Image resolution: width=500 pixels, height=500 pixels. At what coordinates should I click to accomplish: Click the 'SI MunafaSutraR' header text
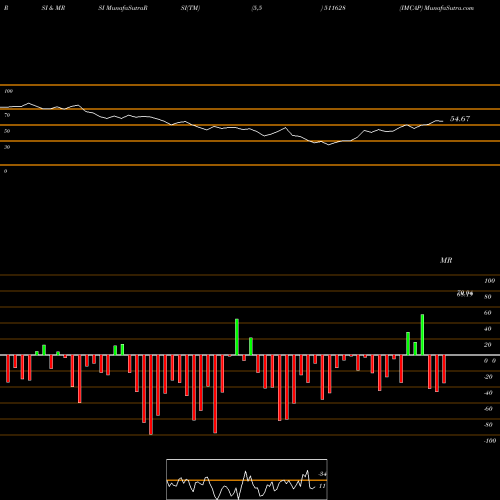pos(123,8)
